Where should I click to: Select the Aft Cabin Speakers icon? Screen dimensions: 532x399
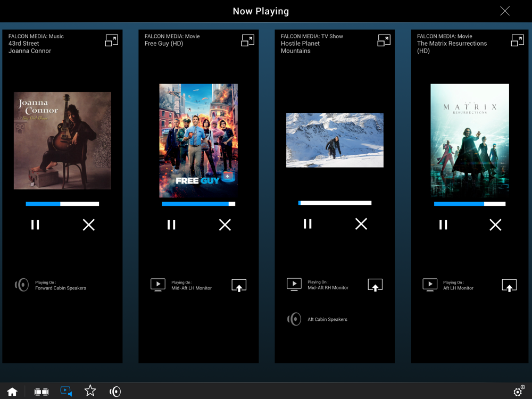[294, 319]
